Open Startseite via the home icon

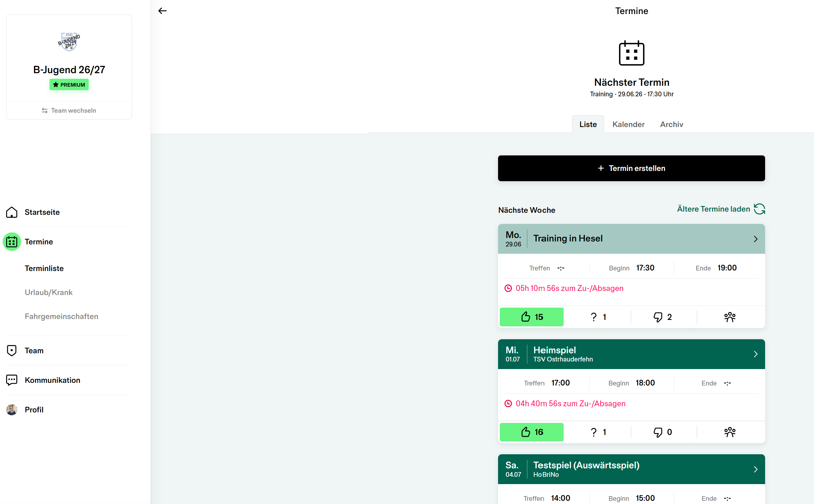[x=12, y=212]
